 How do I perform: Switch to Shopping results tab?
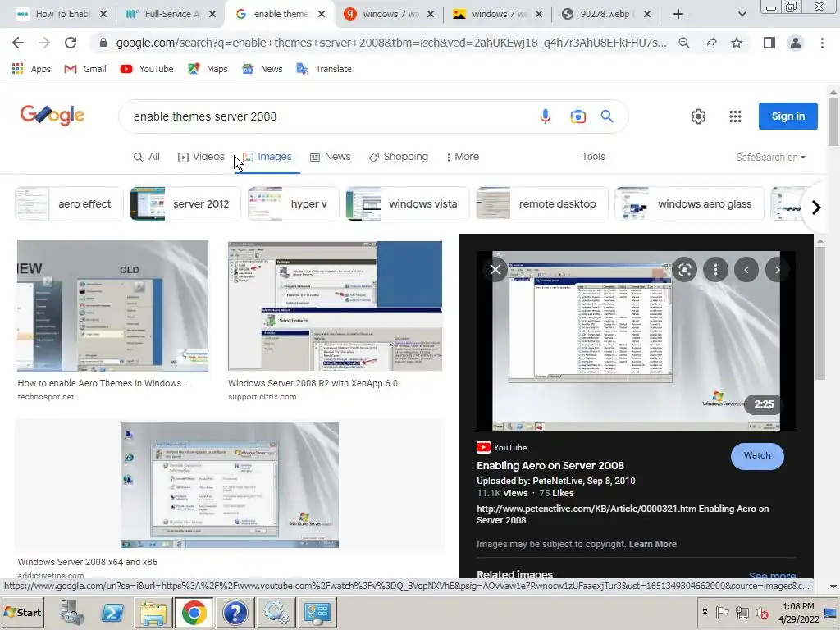click(x=399, y=157)
